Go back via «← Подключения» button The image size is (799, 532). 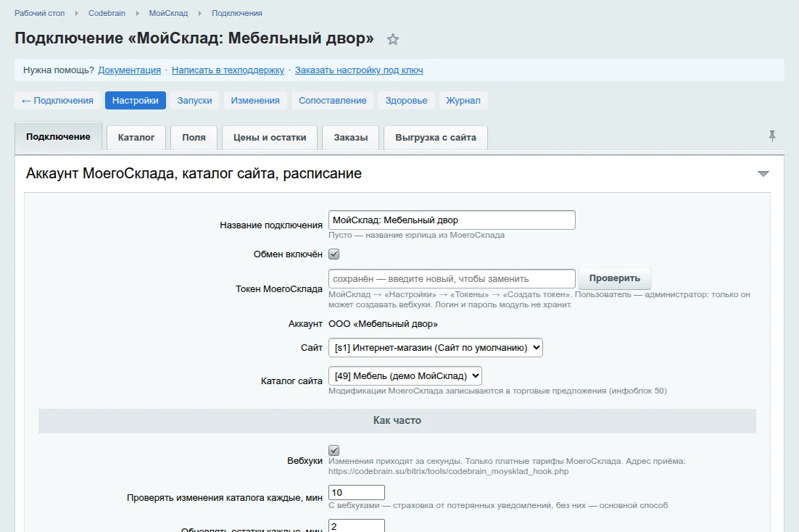(x=57, y=101)
